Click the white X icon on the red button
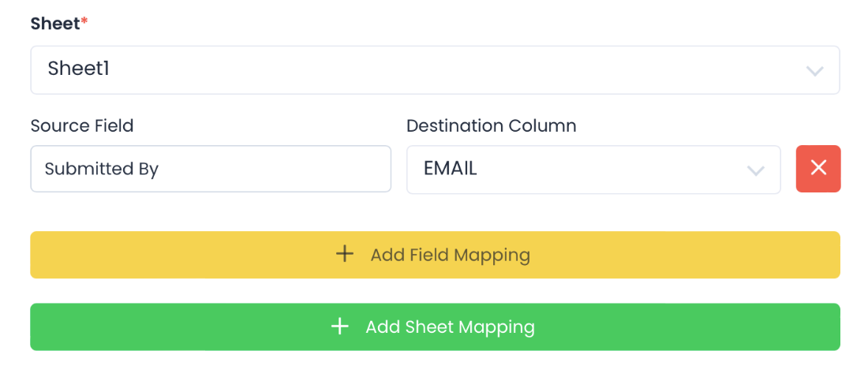 point(818,168)
